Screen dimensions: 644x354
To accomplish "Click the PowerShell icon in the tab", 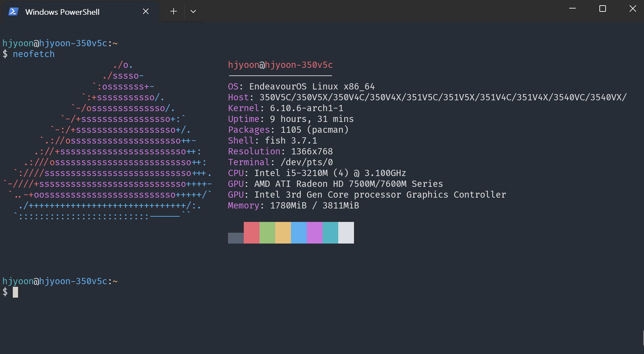I will (x=13, y=12).
